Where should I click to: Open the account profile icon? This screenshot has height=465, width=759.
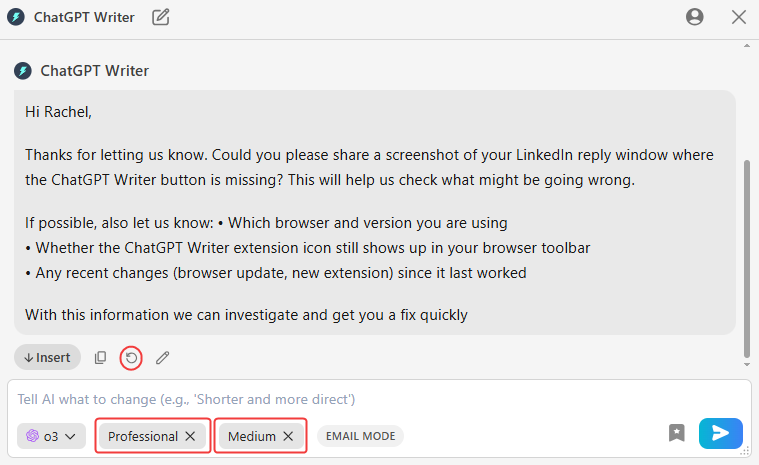(695, 17)
